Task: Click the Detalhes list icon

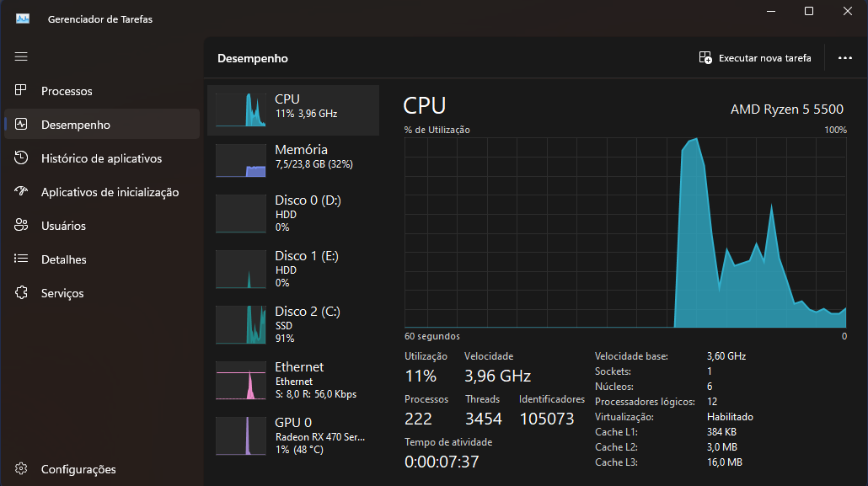Action: tap(21, 259)
